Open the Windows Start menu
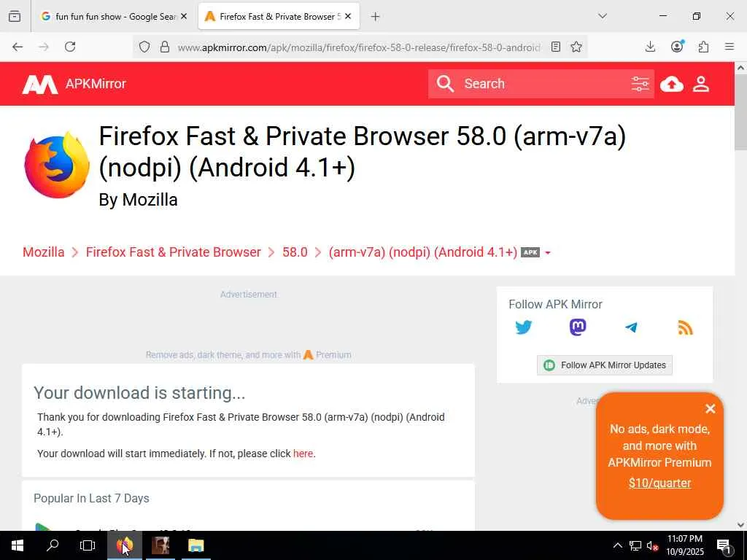 tap(18, 545)
